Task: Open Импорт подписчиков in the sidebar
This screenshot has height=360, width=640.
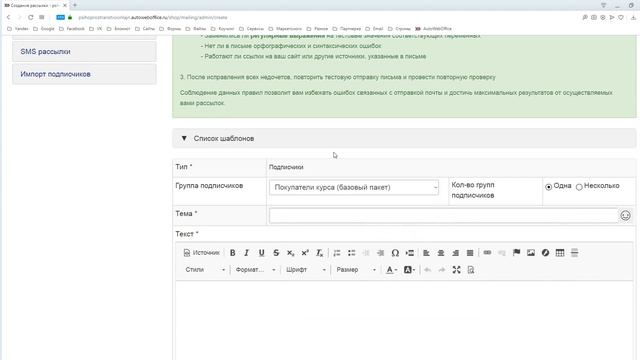Action: click(x=84, y=74)
